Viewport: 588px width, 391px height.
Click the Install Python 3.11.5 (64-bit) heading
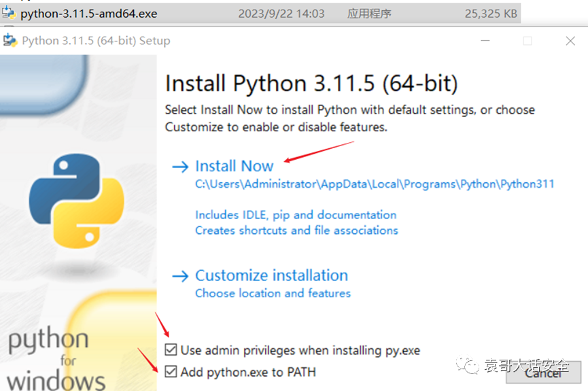click(311, 83)
